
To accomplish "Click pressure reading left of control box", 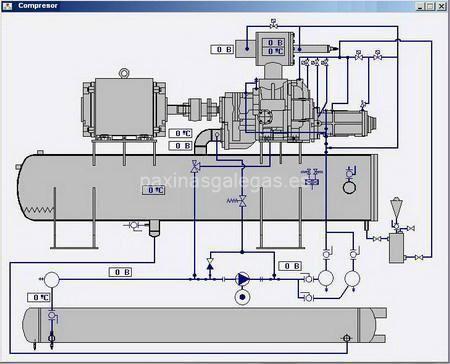I will (x=222, y=49).
